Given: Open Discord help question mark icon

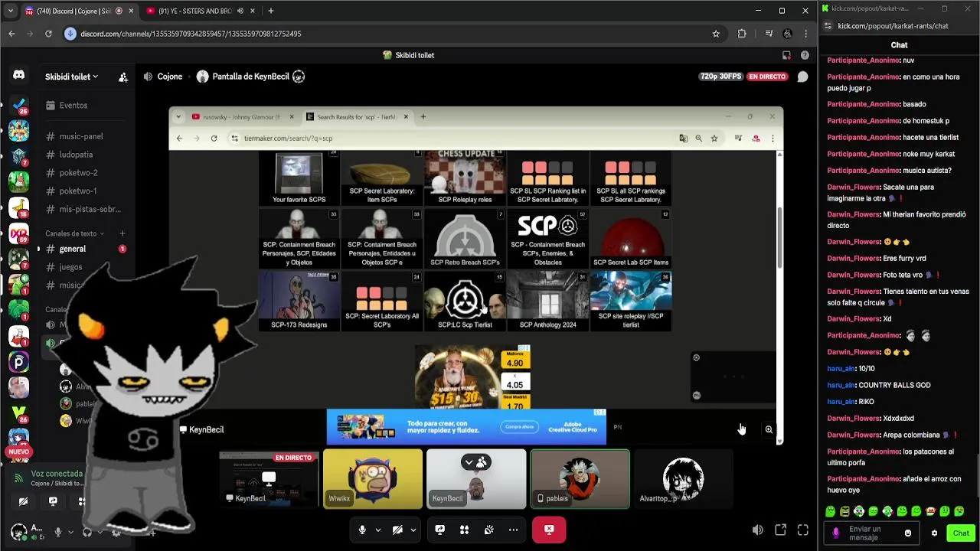Looking at the screenshot, I should pos(805,55).
